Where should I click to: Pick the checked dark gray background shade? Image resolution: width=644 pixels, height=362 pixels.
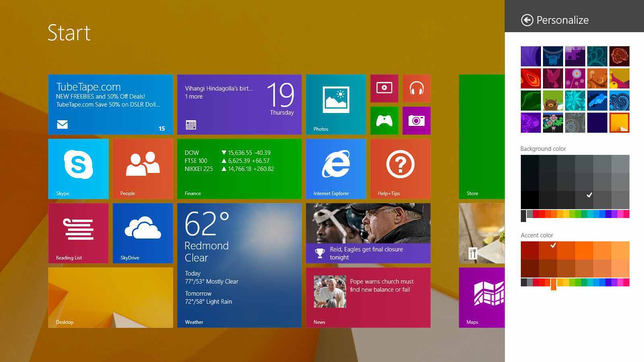click(584, 200)
